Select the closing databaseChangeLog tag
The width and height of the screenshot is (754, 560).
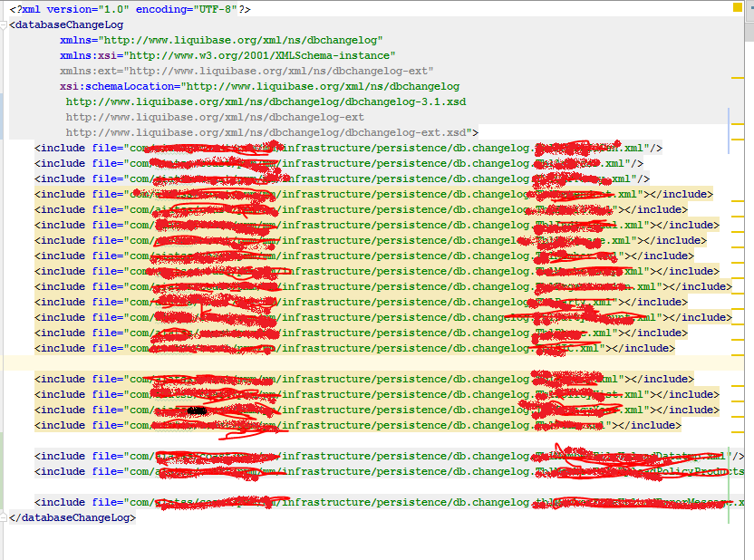pyautogui.click(x=71, y=517)
